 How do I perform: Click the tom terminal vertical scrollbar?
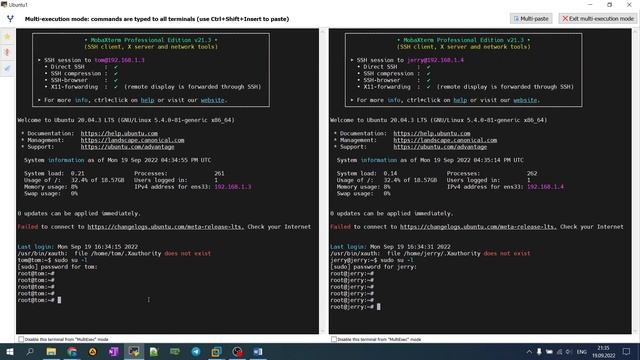tap(323, 181)
